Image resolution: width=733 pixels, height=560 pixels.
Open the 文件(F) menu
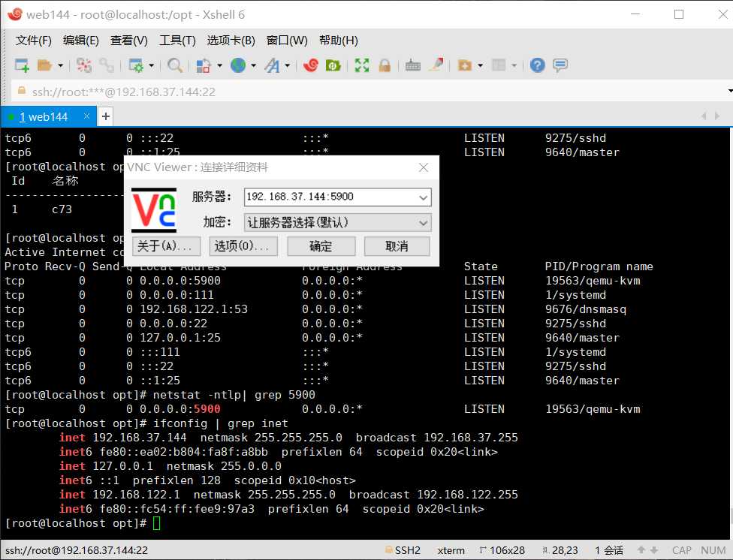[x=34, y=41]
